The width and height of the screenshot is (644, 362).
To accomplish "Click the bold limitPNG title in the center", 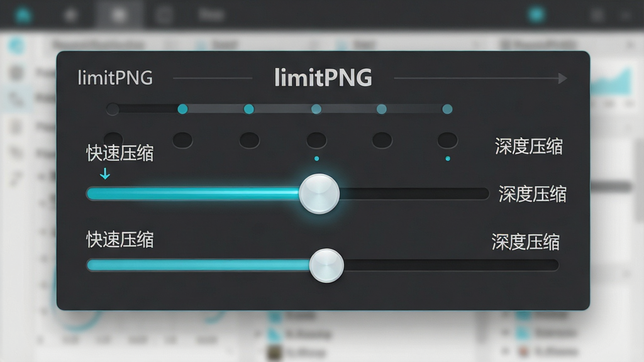I will pyautogui.click(x=323, y=77).
